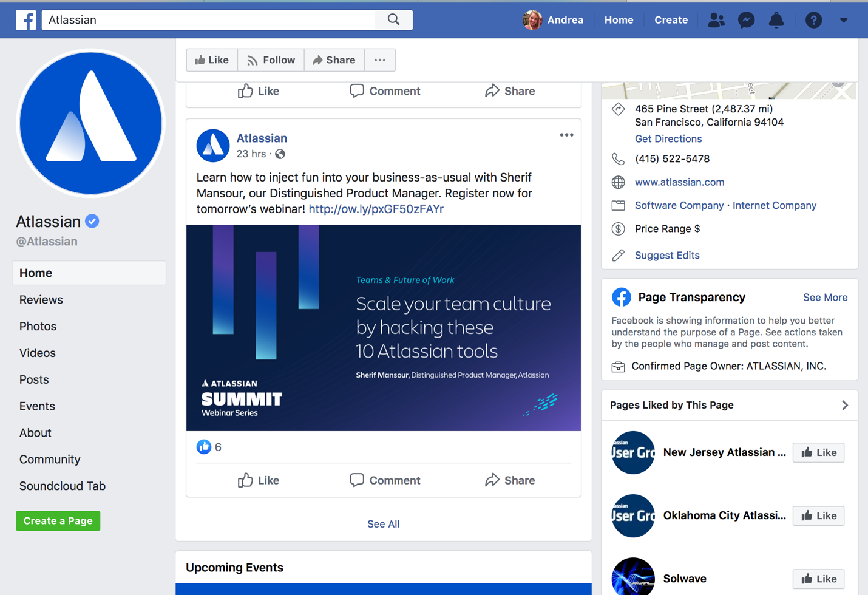Click inside the Atlassian search field
This screenshot has width=868, height=595.
coord(208,19)
